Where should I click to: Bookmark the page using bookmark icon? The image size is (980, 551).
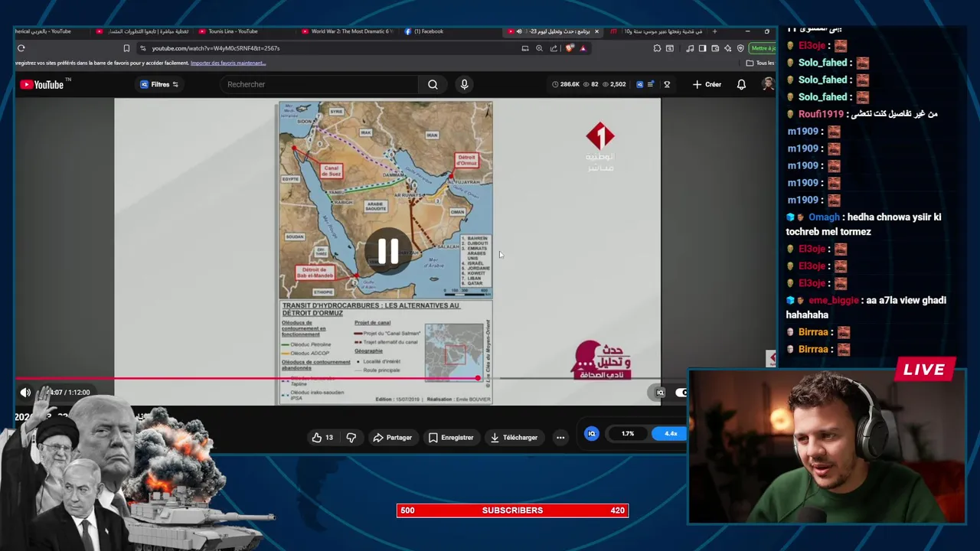126,48
